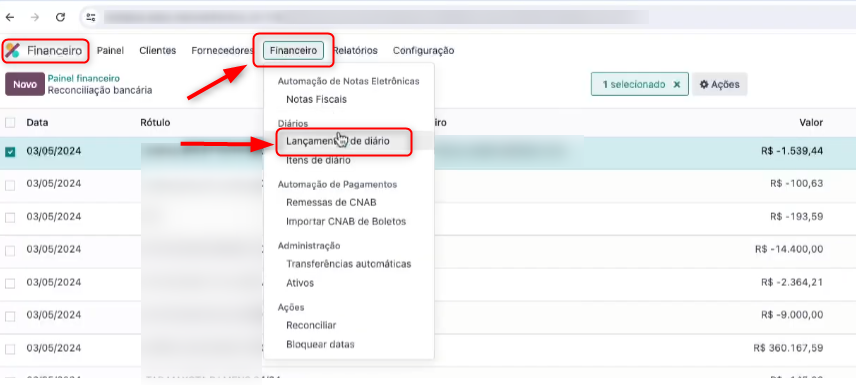Open the Painel menu
856x390 pixels.
(x=110, y=50)
